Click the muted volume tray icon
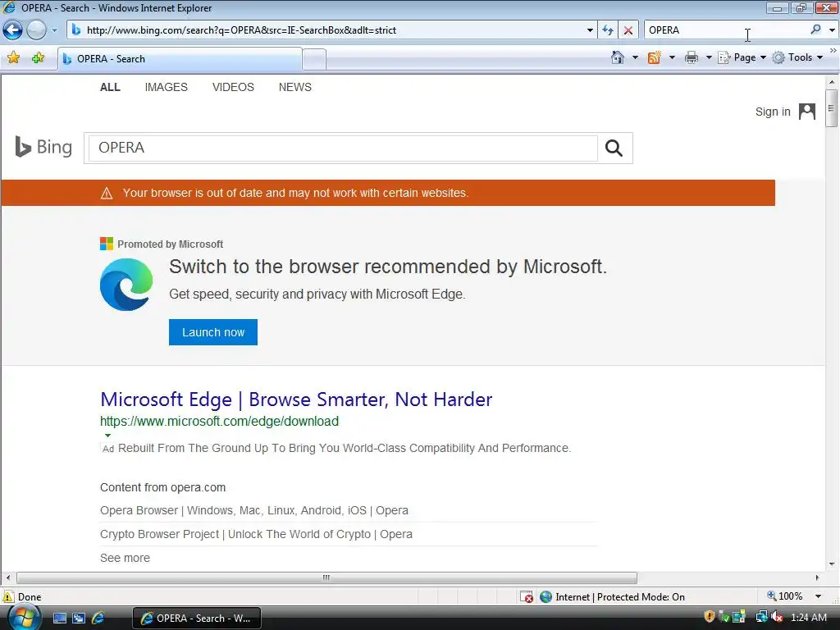This screenshot has width=840, height=630. (777, 617)
